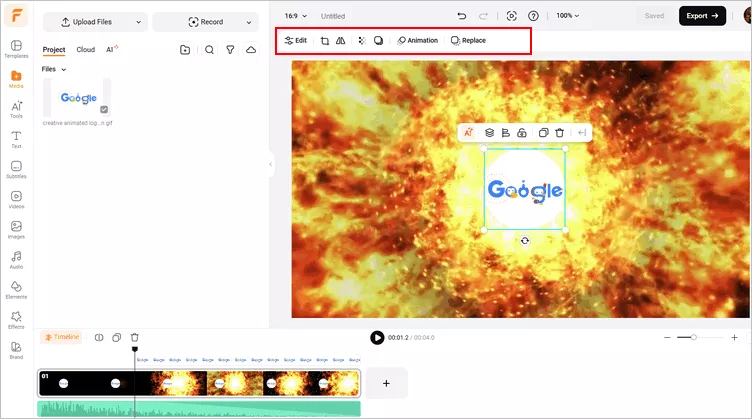Zoom in timeline with plus button
The width and height of the screenshot is (752, 419).
pyautogui.click(x=734, y=338)
